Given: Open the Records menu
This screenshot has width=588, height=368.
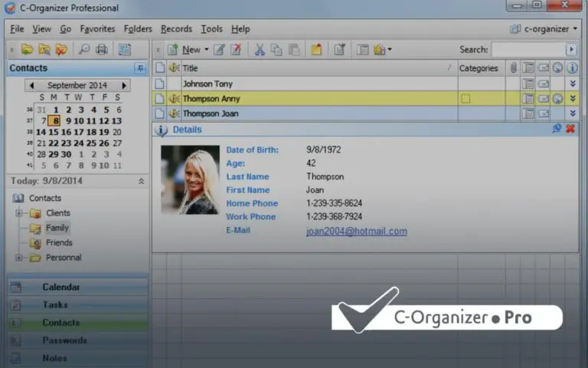Looking at the screenshot, I should (176, 29).
